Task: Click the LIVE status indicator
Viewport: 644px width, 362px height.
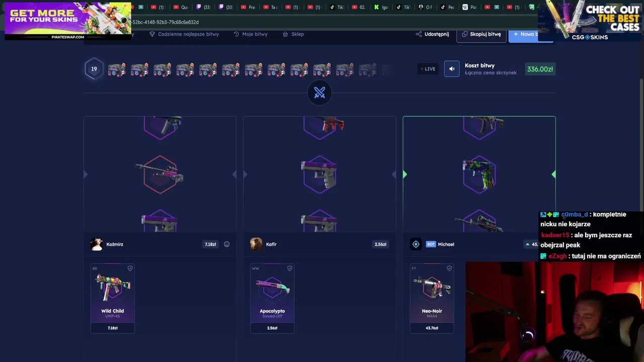Action: (x=427, y=69)
